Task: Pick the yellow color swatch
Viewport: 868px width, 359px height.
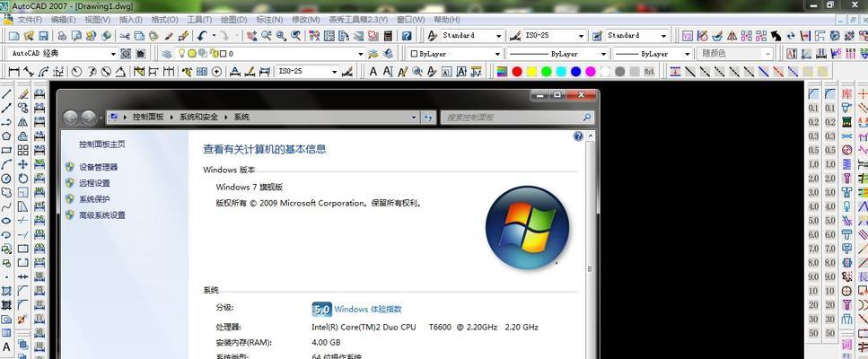Action: click(x=532, y=72)
